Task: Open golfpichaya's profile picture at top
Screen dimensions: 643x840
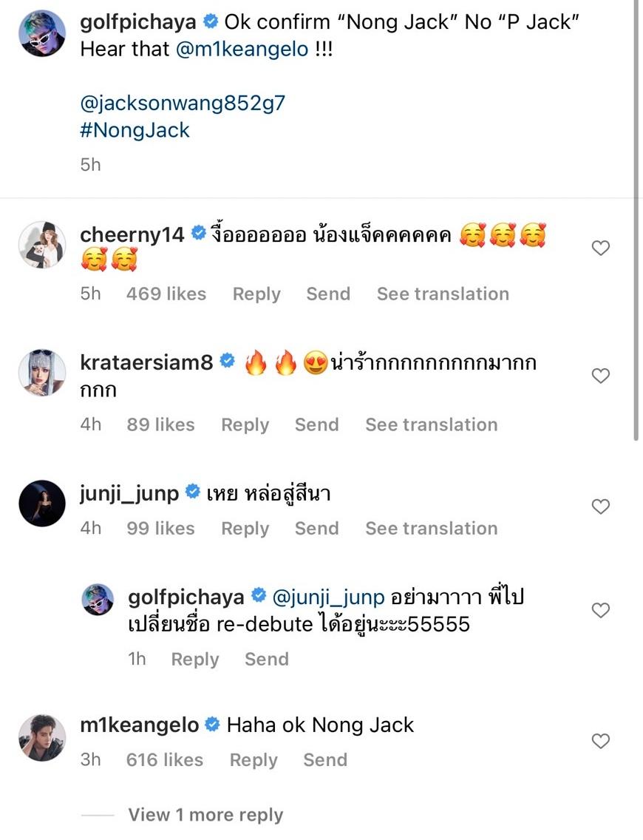Action: coord(42,33)
